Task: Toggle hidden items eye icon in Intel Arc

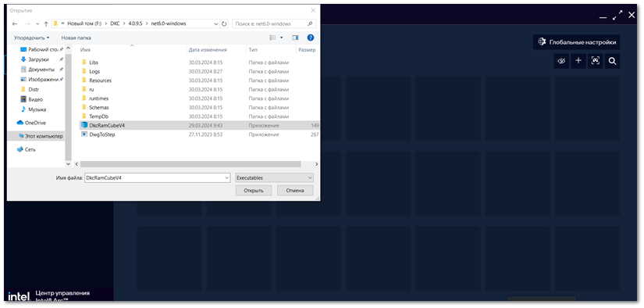Action: [x=561, y=61]
